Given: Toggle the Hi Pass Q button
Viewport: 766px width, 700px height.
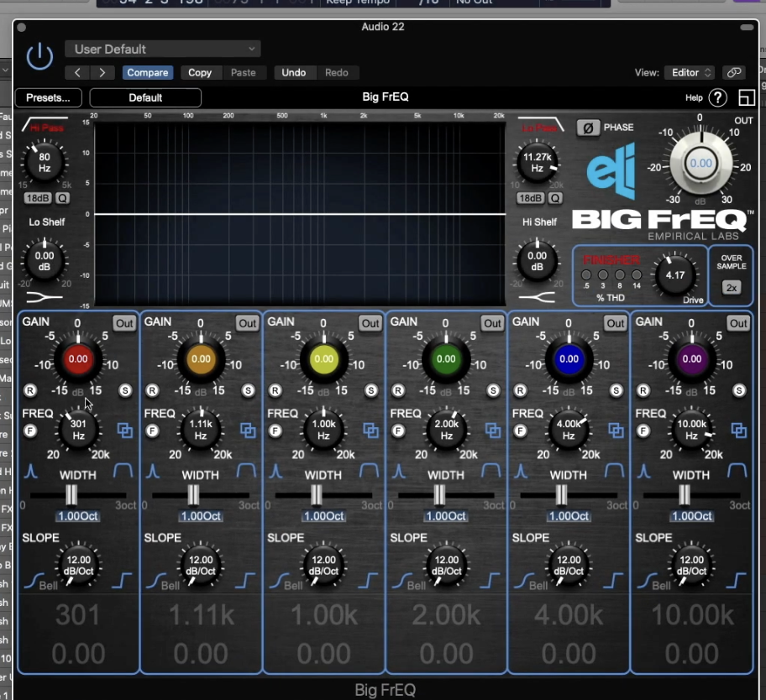Looking at the screenshot, I should (62, 198).
